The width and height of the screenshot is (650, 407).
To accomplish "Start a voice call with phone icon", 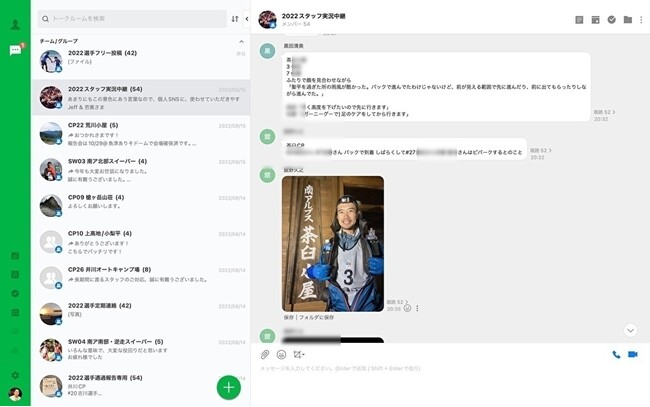I will 616,355.
